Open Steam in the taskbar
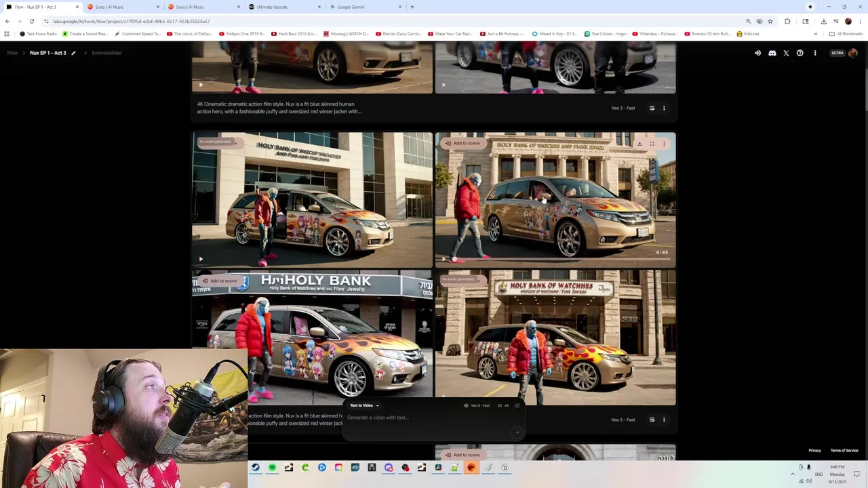Image resolution: width=868 pixels, height=488 pixels. pos(255,467)
